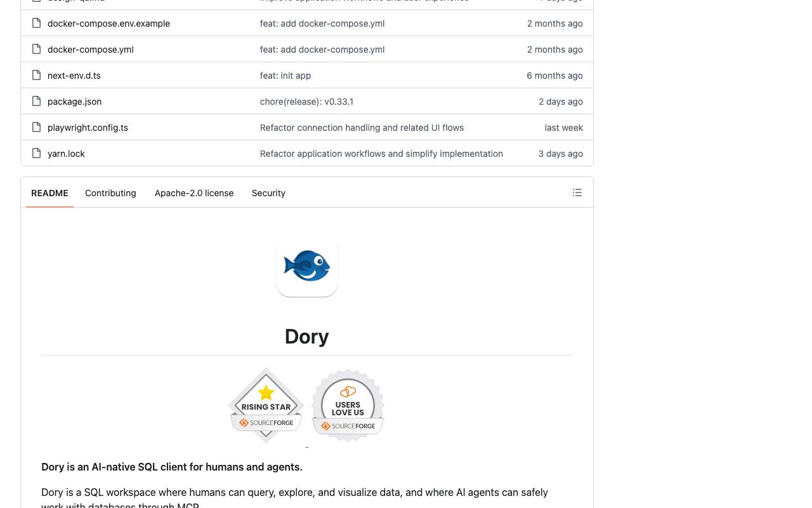Click 'last week' timestamp for playwright.config.ts
Image resolution: width=812 pixels, height=508 pixels.
point(564,128)
